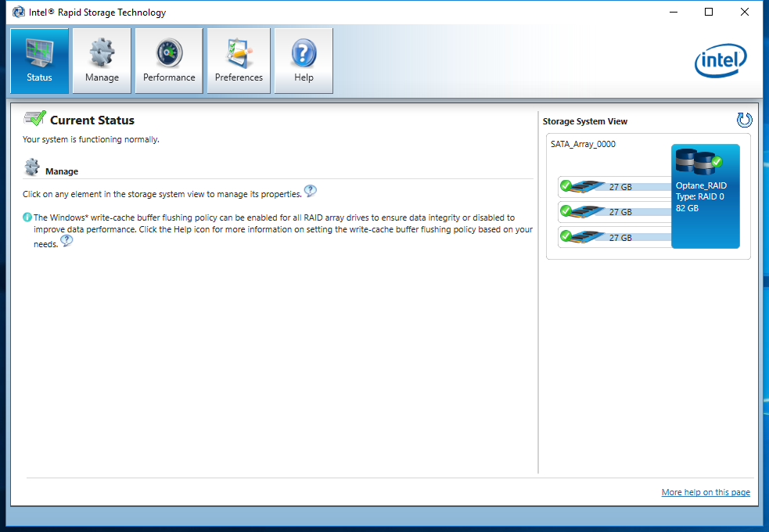The image size is (769, 532).
Task: Click the Current Status heading
Action: pyautogui.click(x=92, y=120)
